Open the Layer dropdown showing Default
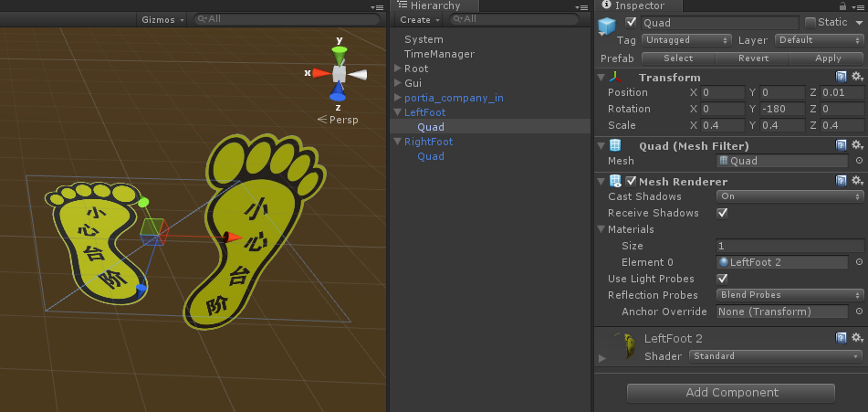 (820, 40)
